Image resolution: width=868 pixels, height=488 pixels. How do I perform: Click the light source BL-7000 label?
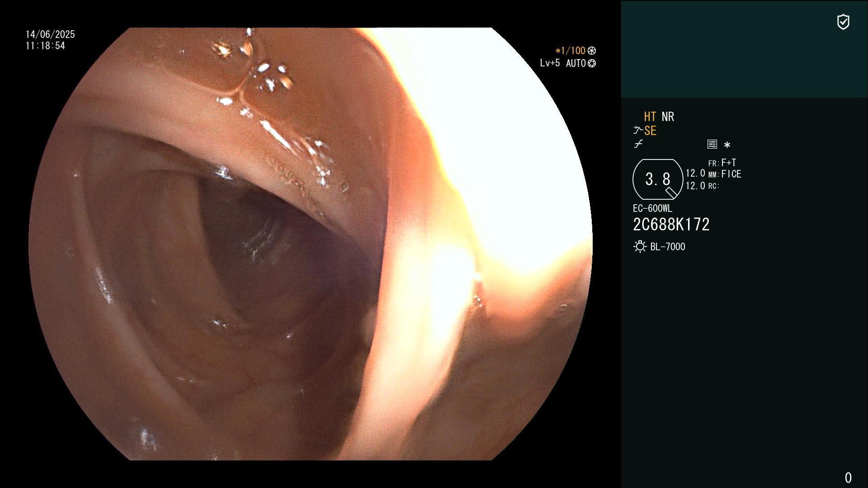668,247
